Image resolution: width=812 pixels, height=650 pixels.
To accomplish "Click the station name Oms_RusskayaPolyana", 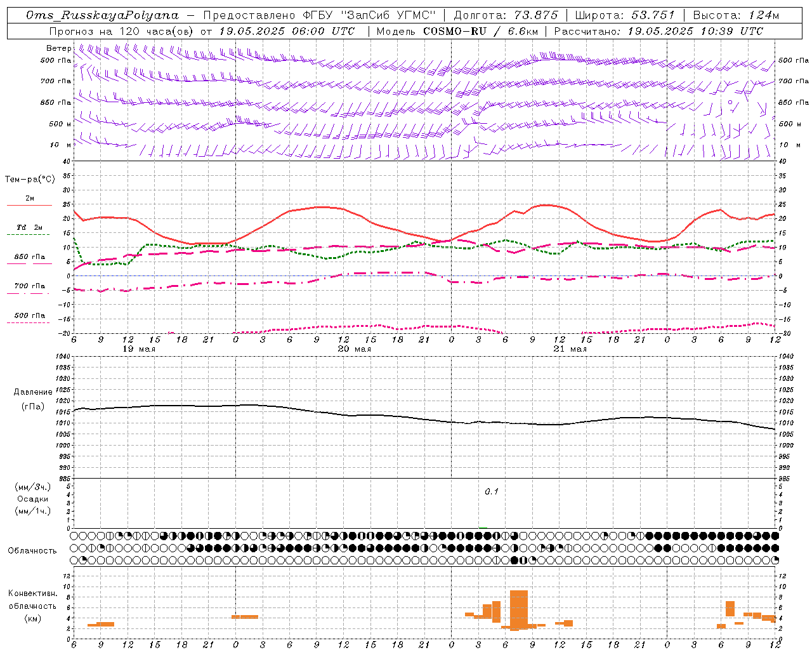I will click(x=103, y=15).
